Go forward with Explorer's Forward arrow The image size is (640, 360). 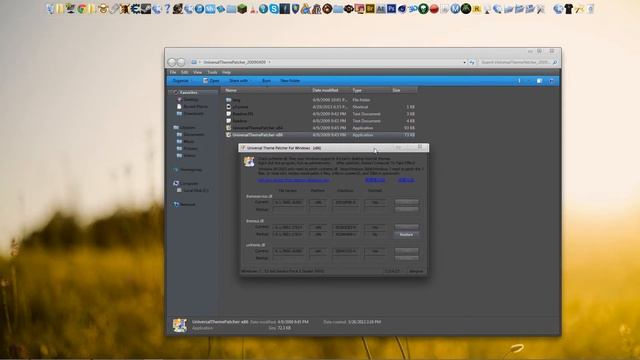click(181, 62)
